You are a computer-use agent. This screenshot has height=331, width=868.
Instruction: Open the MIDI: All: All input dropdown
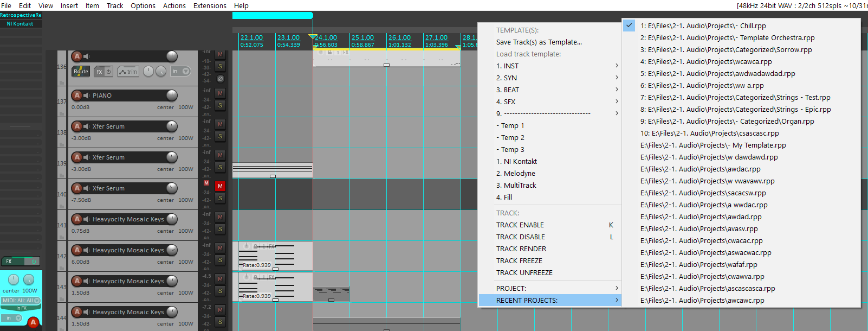(x=21, y=300)
